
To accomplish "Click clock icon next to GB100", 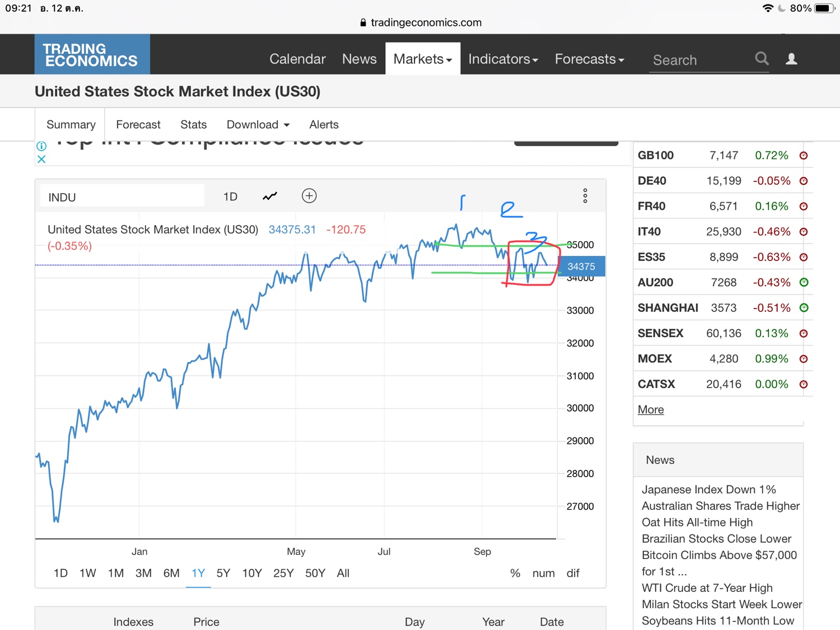I will coord(804,156).
